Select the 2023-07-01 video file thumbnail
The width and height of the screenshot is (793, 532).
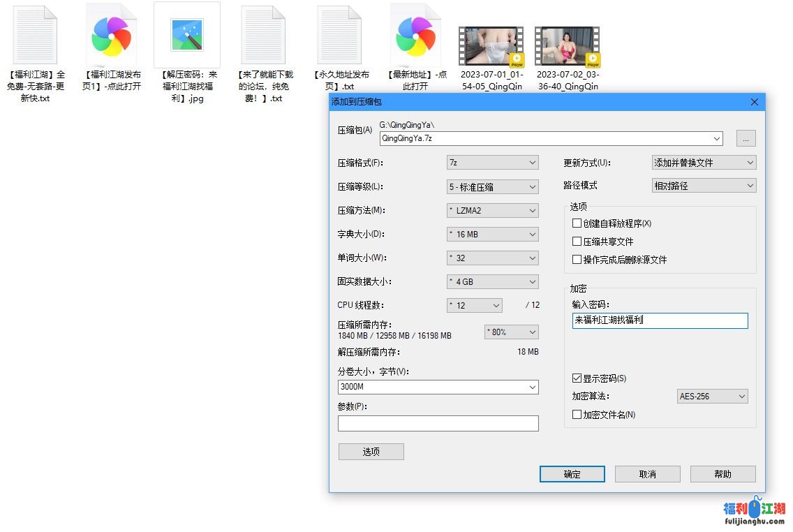(491, 46)
